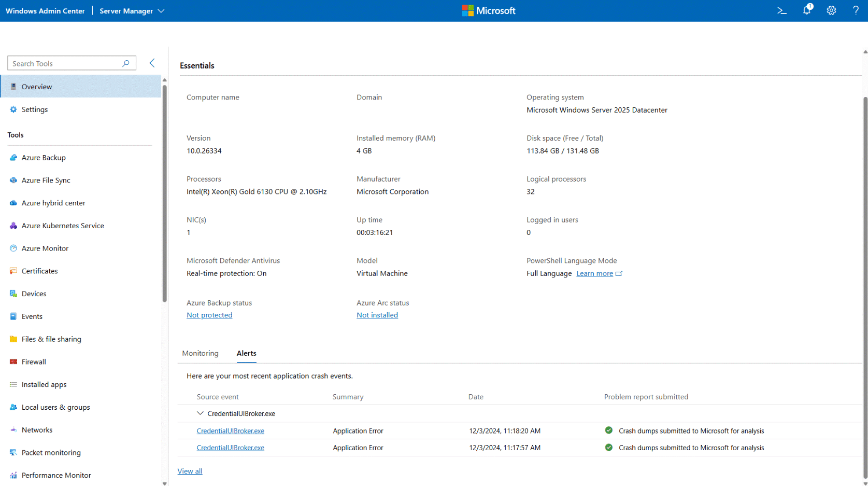Click sidebar scrollbar down arrow
The width and height of the screenshot is (868, 486).
click(164, 483)
